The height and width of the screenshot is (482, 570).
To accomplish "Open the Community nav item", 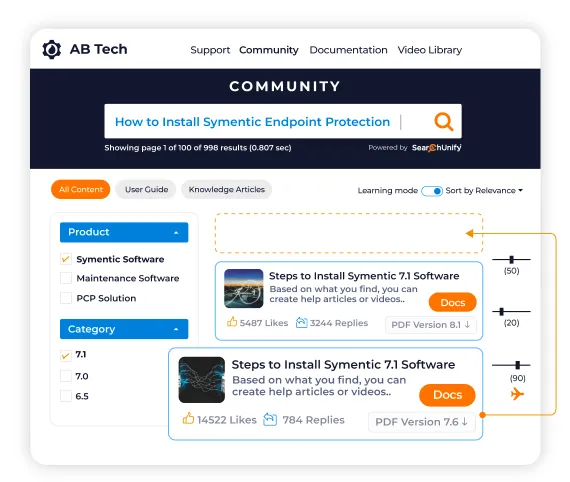I will [269, 50].
